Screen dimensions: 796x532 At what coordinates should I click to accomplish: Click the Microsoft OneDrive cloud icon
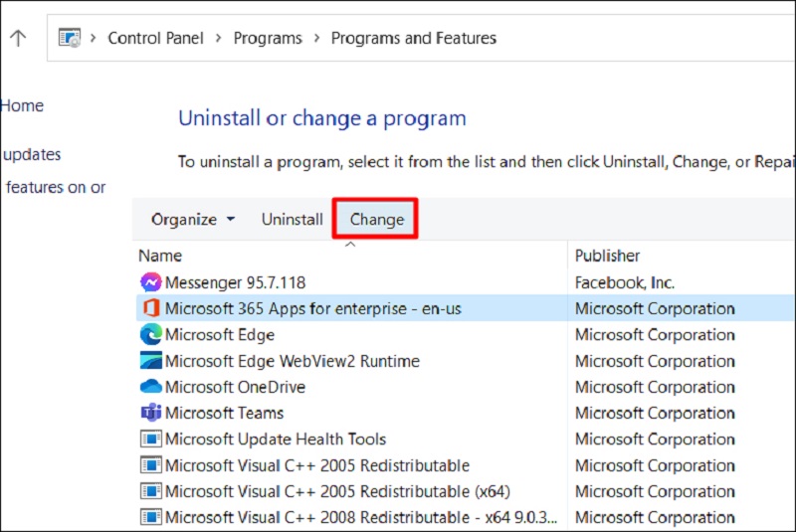click(x=150, y=387)
